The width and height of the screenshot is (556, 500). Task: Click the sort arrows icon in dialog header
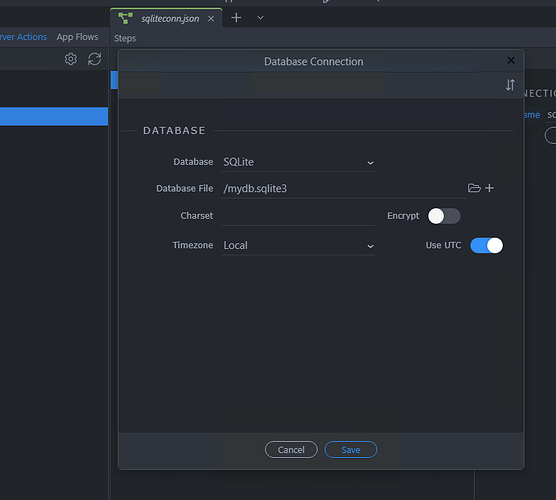coord(510,85)
